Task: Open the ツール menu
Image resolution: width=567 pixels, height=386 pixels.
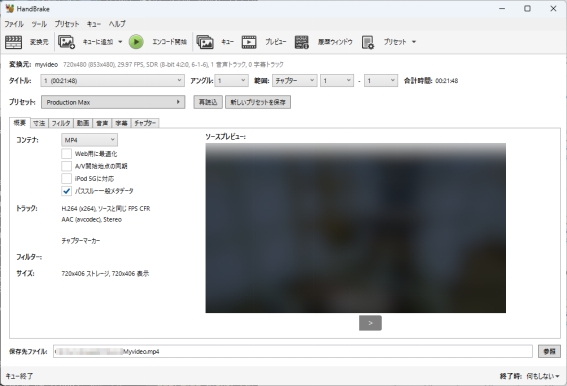Action: (39, 24)
